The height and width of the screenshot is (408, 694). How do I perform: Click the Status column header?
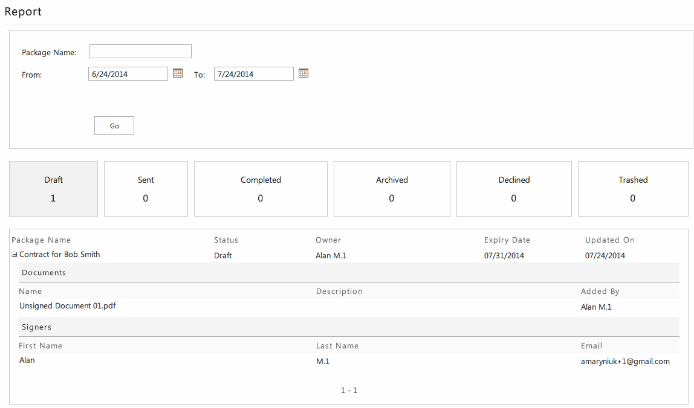pos(226,240)
